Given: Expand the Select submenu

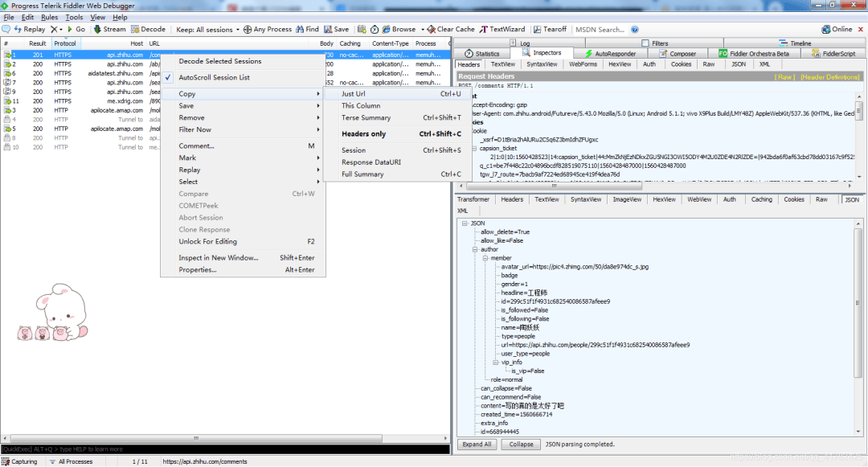Looking at the screenshot, I should (x=243, y=182).
